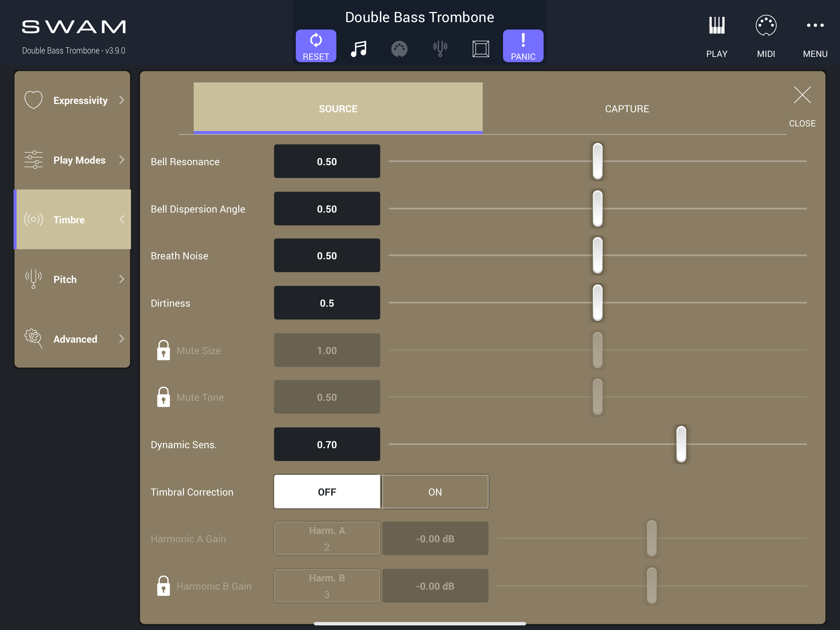840x630 pixels.
Task: Open the Harm. A harmonic selector
Action: pos(327,538)
